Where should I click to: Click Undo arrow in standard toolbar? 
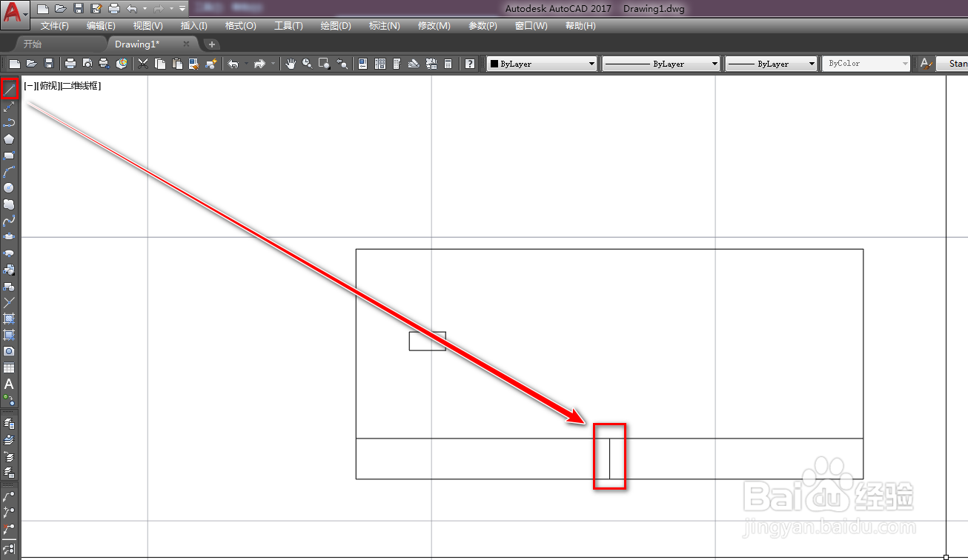click(x=233, y=64)
